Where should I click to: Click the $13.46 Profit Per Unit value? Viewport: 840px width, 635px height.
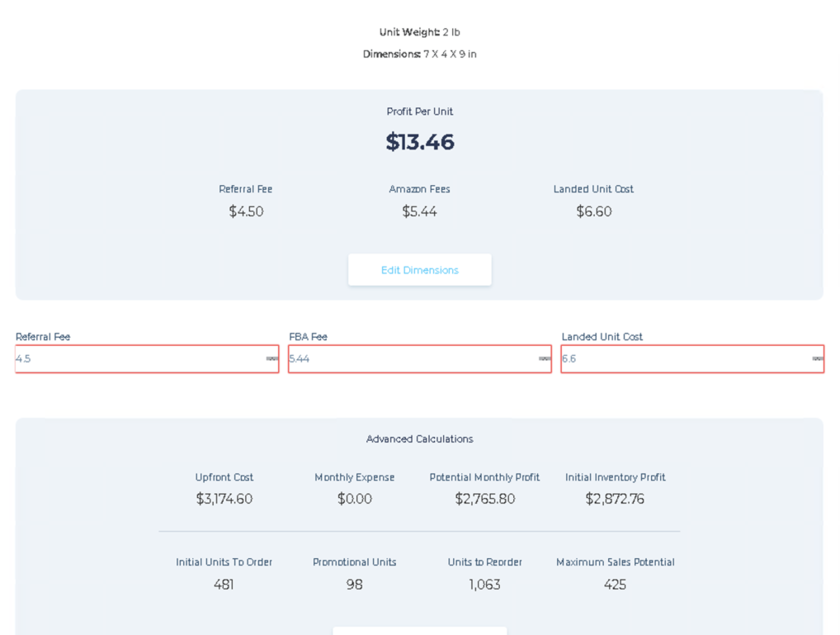click(x=420, y=142)
